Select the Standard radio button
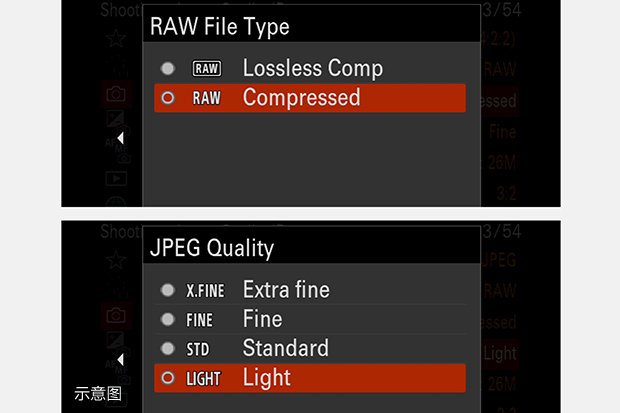This screenshot has width=620, height=413. coord(168,349)
